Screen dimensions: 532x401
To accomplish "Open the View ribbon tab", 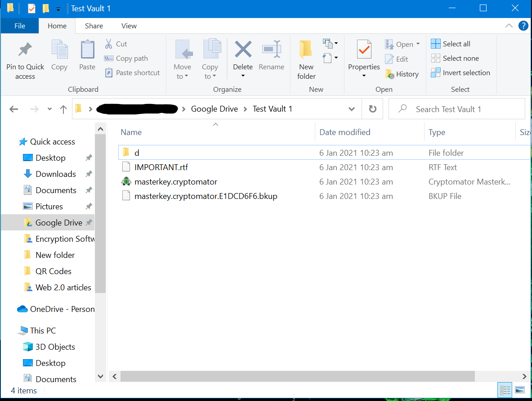I will pyautogui.click(x=129, y=26).
